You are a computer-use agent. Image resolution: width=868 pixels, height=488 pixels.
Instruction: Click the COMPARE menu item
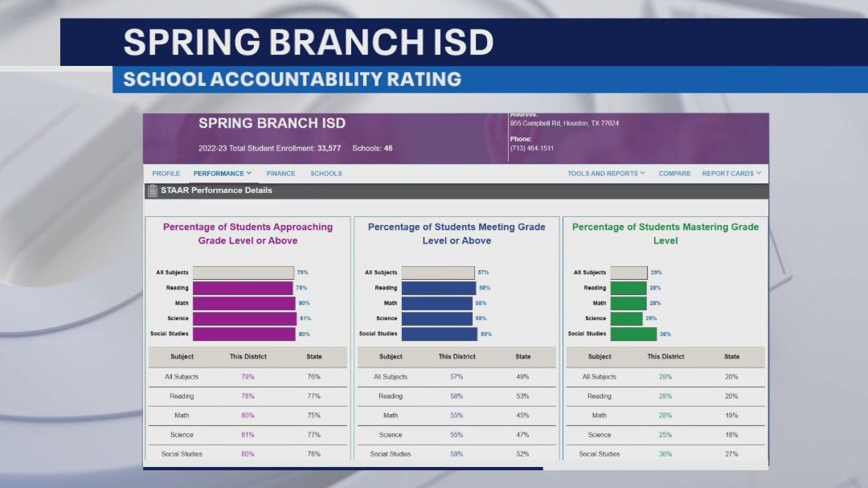coord(674,173)
